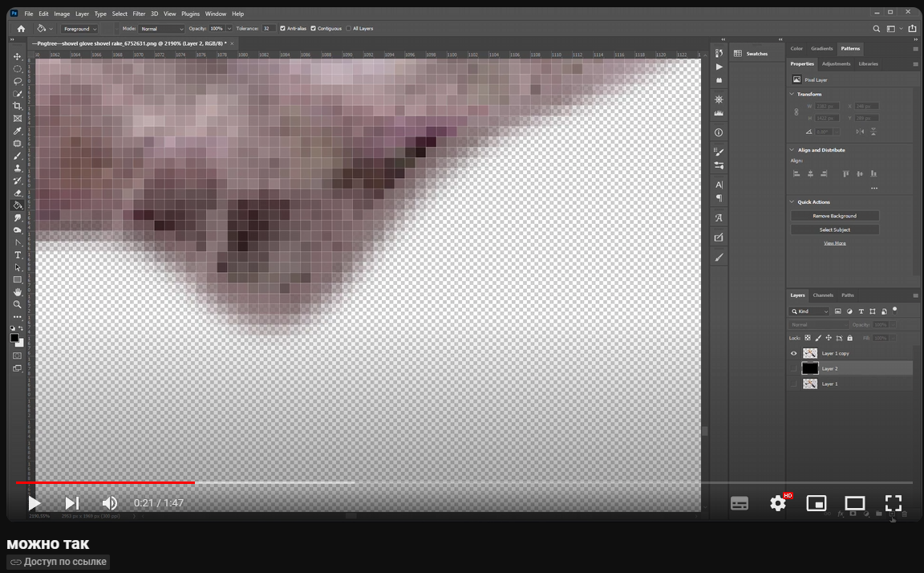Select the Path Selection tool

tap(18, 267)
